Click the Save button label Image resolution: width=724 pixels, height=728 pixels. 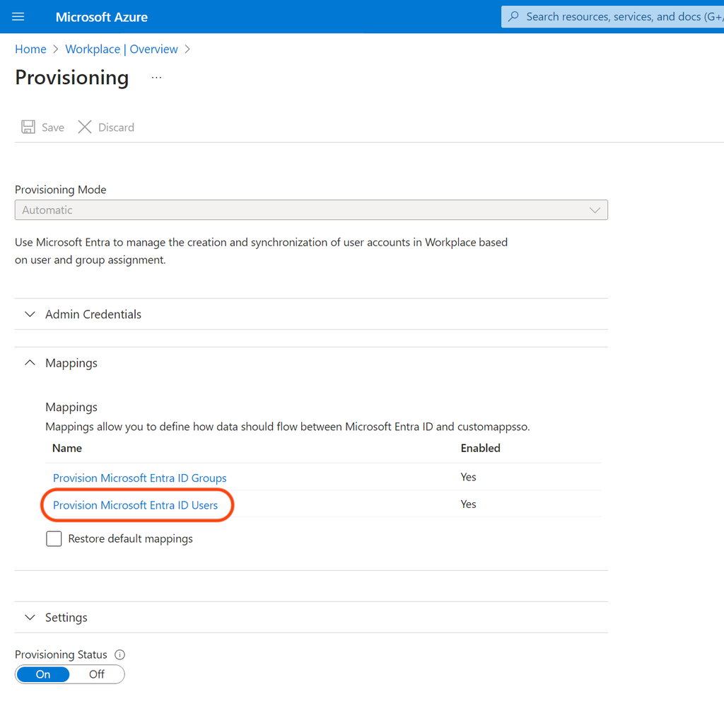(x=53, y=127)
